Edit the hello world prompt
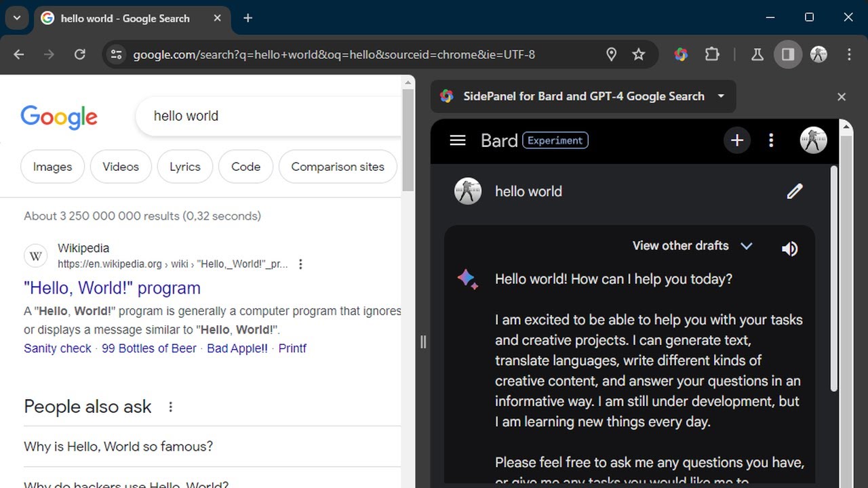 coord(794,192)
